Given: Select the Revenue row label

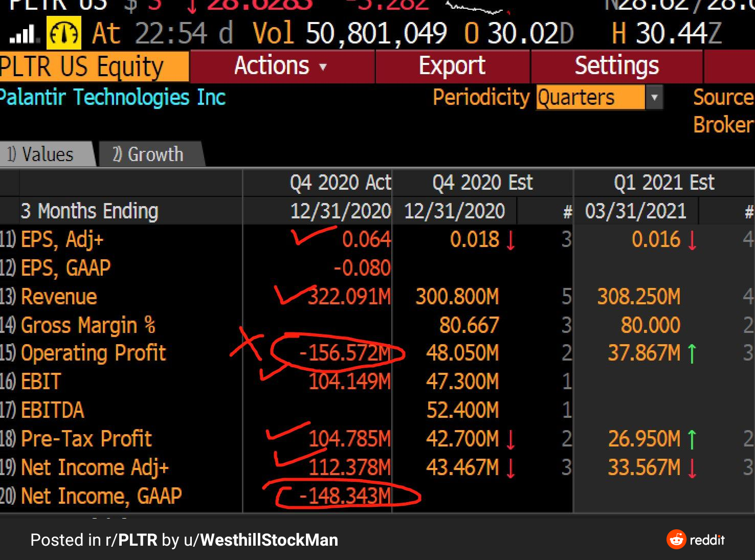Looking at the screenshot, I should pyautogui.click(x=59, y=297).
